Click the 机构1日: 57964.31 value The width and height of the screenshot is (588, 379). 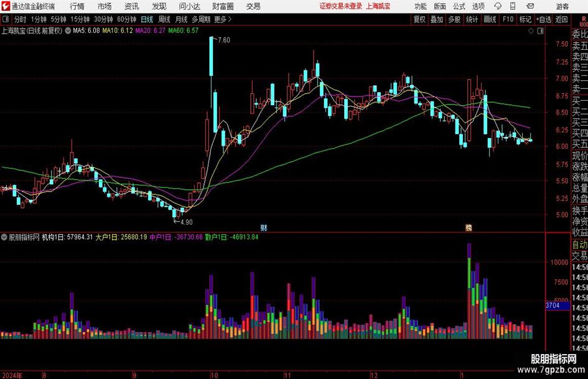point(67,237)
